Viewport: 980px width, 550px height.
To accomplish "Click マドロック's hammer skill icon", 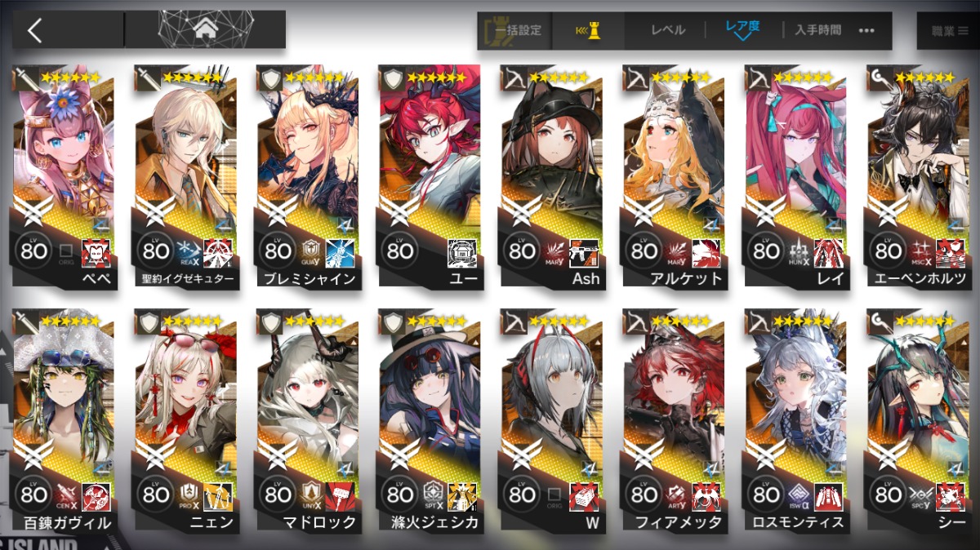I will (x=340, y=496).
